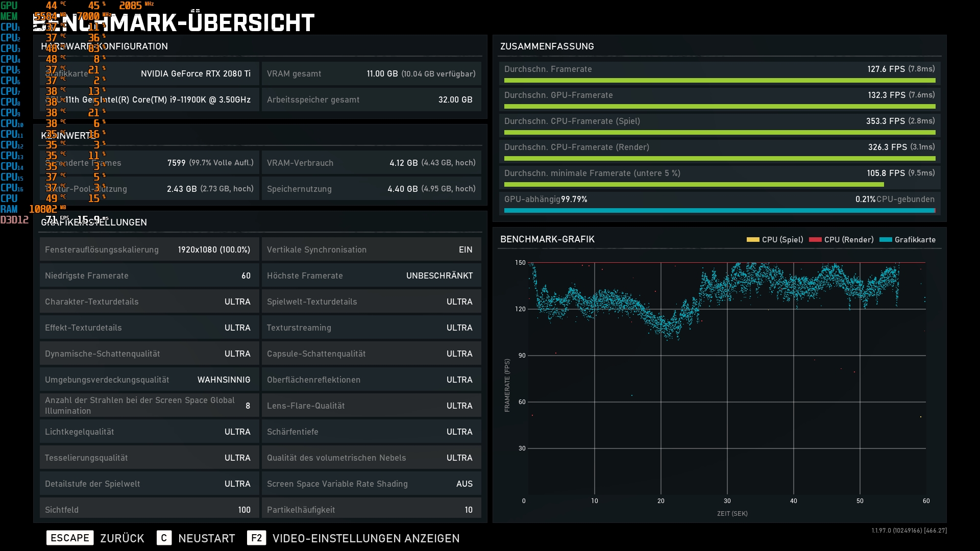Click the red CPU (Render) legend swatch
This screenshot has height=551, width=980.
pyautogui.click(x=815, y=240)
